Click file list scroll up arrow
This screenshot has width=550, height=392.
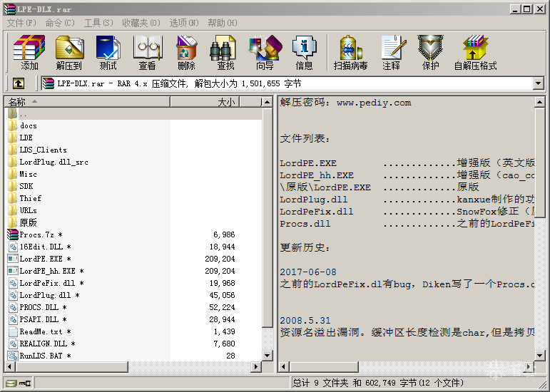click(x=268, y=103)
